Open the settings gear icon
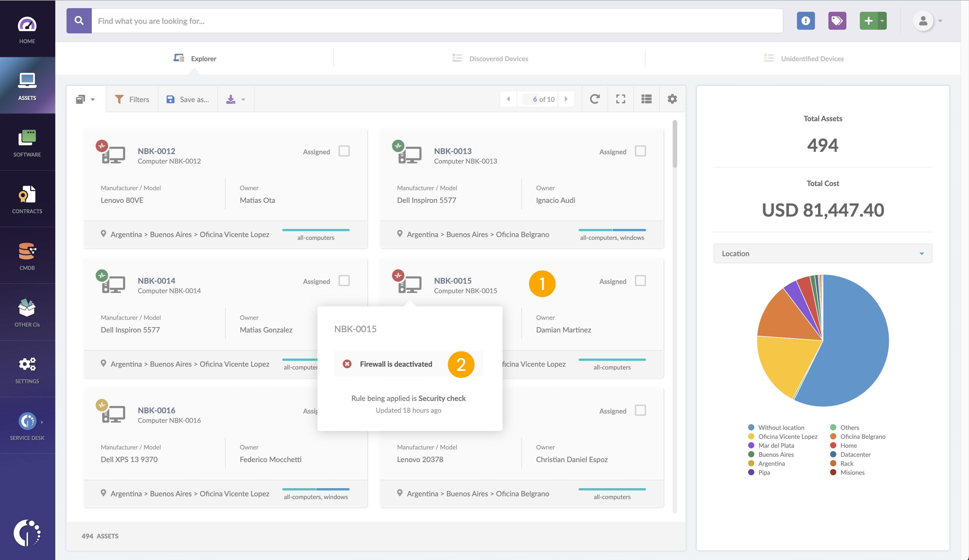Screen dimensions: 969x560 pos(672,99)
